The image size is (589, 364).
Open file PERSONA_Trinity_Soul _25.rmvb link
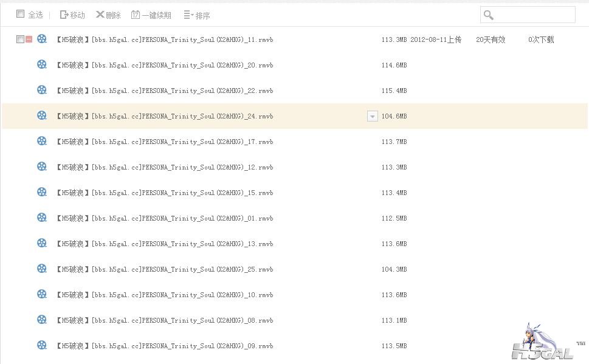click(164, 269)
